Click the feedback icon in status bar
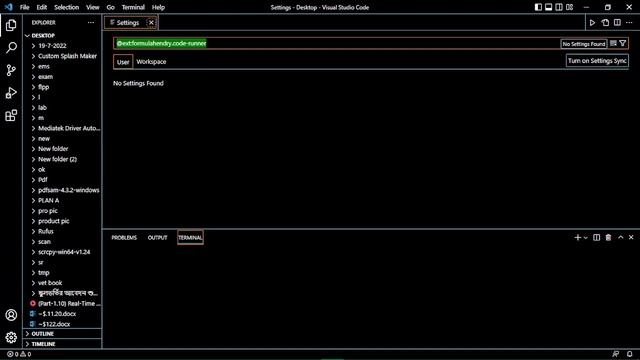The width and height of the screenshot is (640, 360). (616, 354)
